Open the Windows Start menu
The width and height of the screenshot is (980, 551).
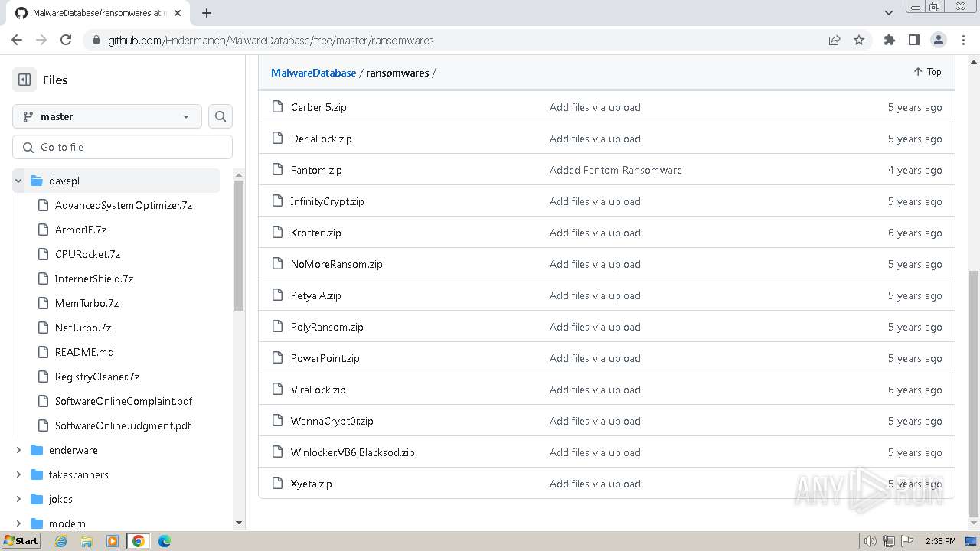[x=21, y=541]
